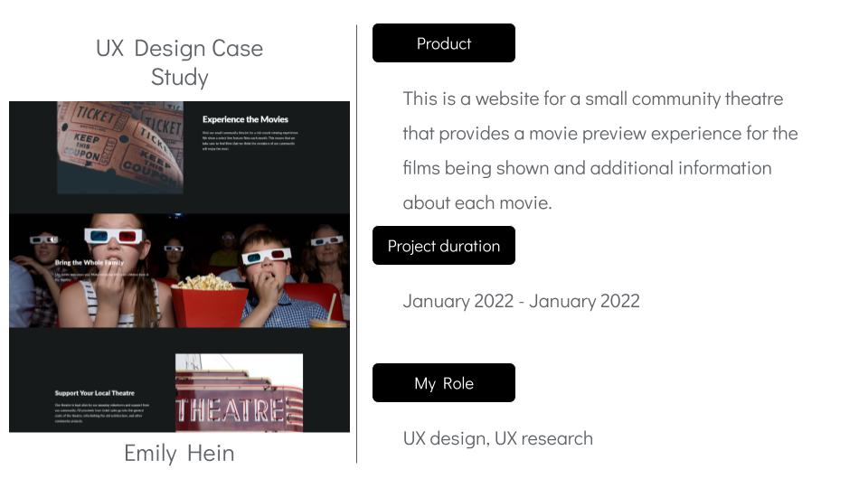Click the "Support Your Local Theatre" heading
Viewport: 868px width, 488px height.
pos(94,393)
